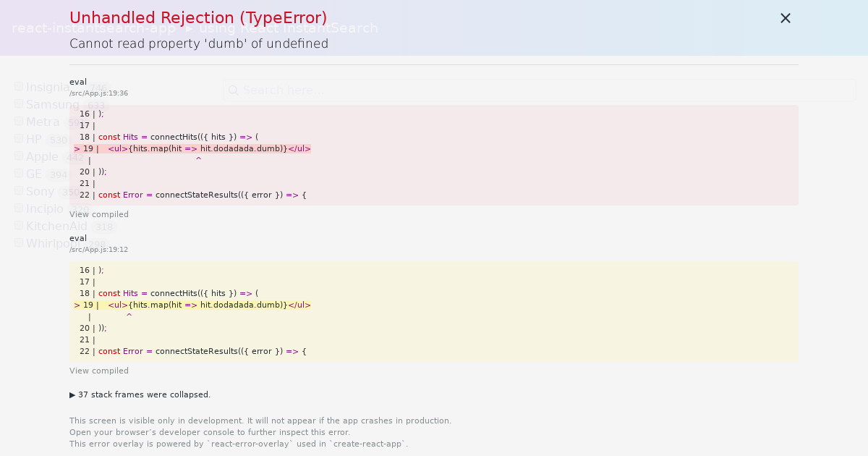Check the Incipio brand filter

(18, 207)
